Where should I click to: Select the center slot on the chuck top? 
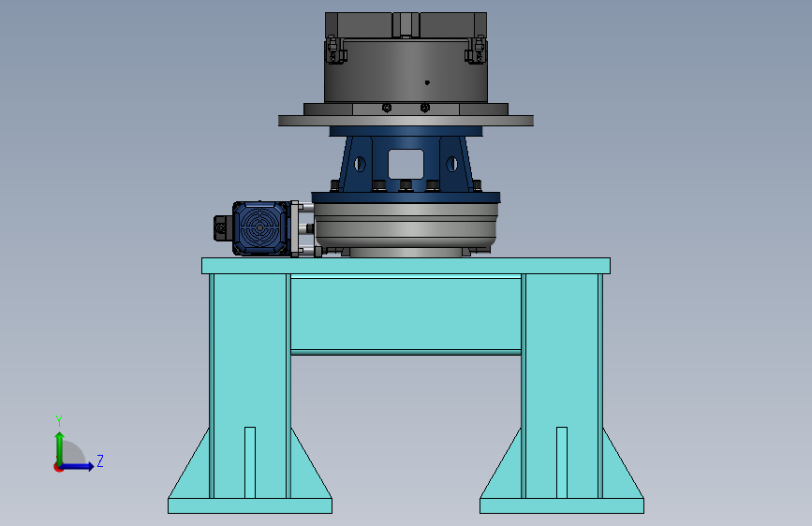(406, 25)
